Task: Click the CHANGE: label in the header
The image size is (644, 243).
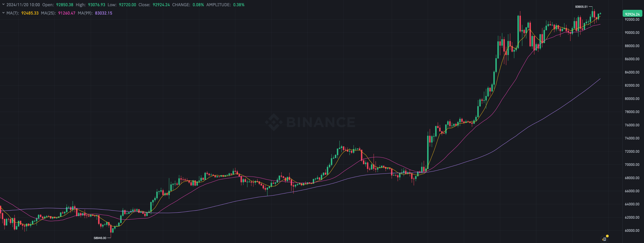Action: (181, 5)
